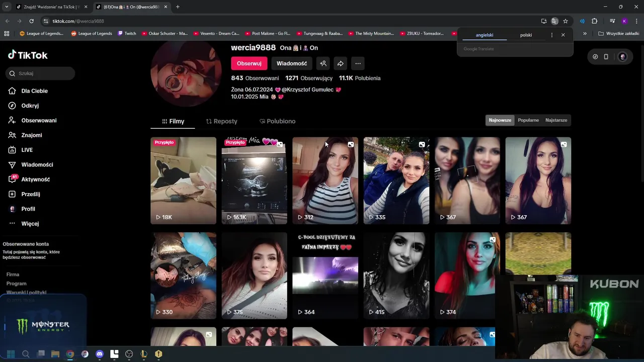Switch to Reposty tab
The height and width of the screenshot is (362, 644).
(x=221, y=121)
